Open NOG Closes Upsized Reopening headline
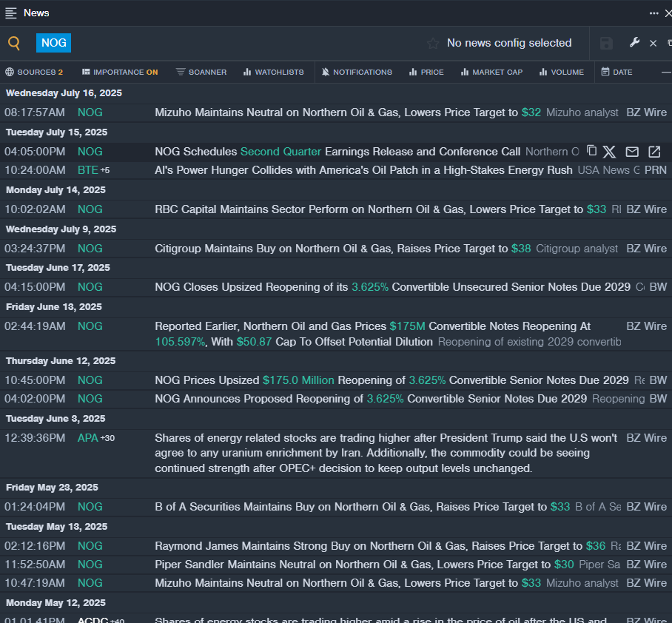 click(x=392, y=287)
